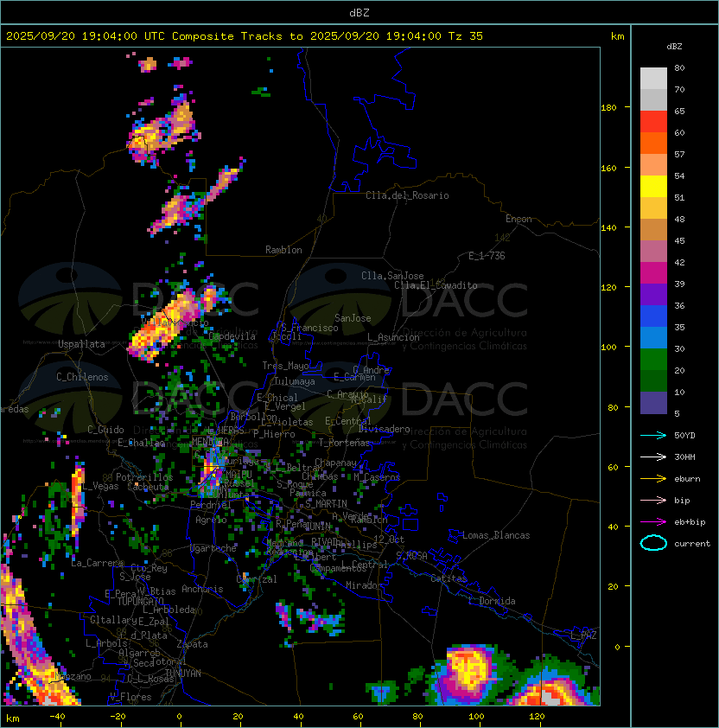Click the 'Lomas_Blancas' place label
Viewport: 719px width, 728px height.
pos(496,535)
